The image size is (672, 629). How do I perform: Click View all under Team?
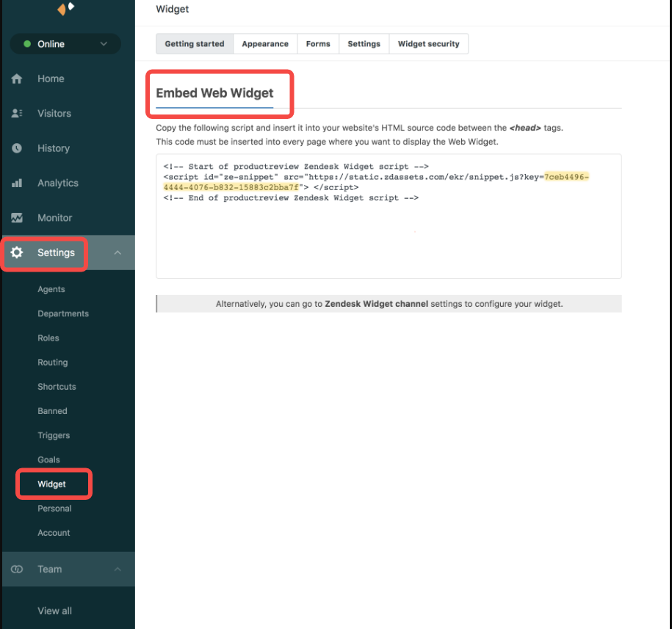54,611
